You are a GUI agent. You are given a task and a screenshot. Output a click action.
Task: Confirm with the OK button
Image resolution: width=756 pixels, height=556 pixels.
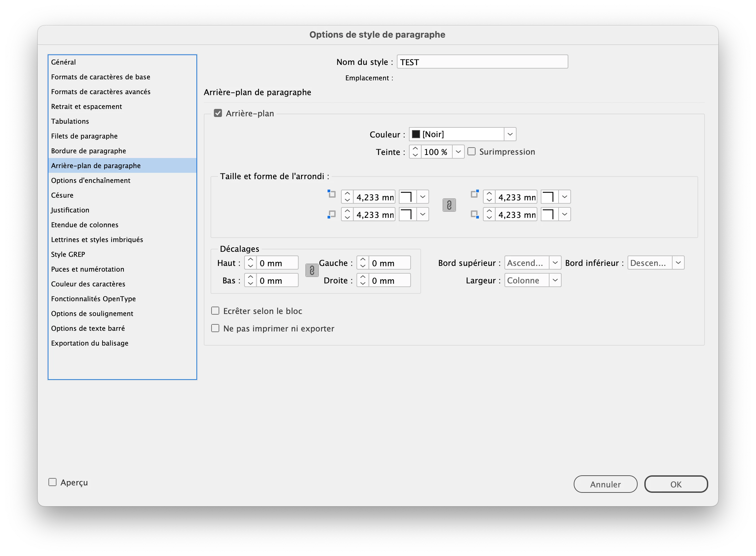pos(676,484)
